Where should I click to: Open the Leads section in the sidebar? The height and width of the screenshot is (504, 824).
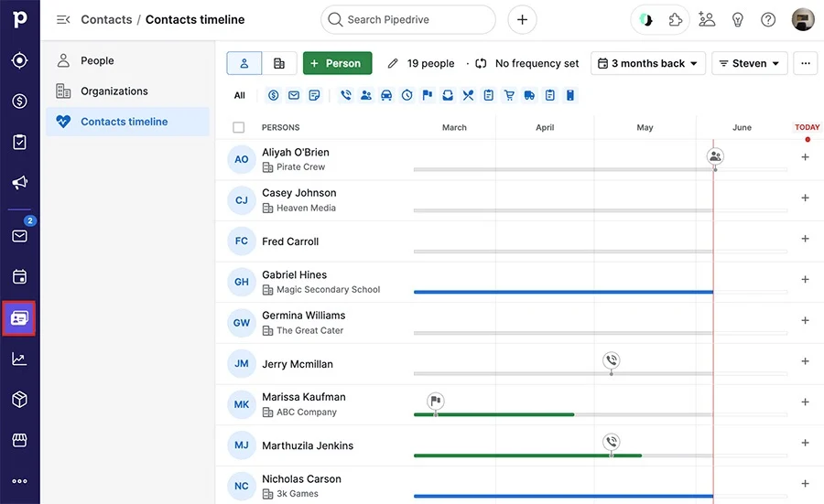[19, 60]
